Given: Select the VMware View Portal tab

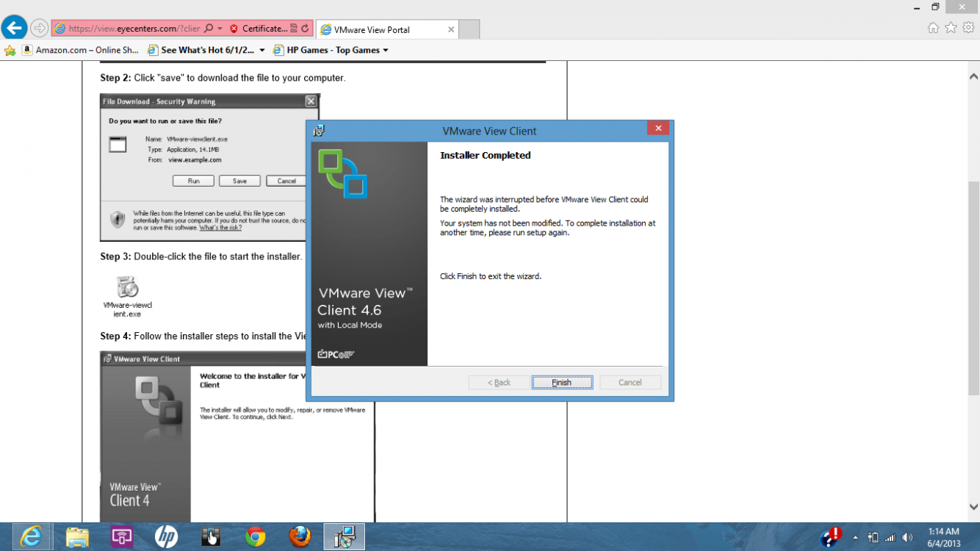Looking at the screenshot, I should coord(387,29).
